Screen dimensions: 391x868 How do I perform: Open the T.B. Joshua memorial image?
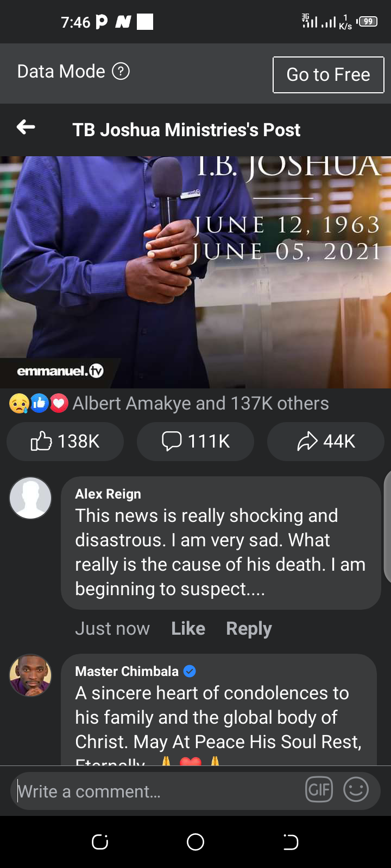195,272
